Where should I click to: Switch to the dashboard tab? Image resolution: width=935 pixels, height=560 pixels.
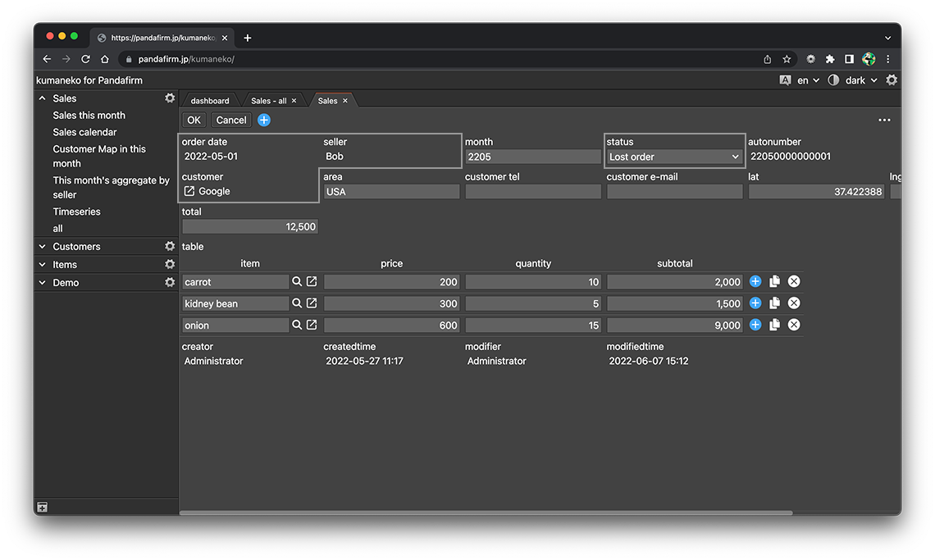(210, 100)
